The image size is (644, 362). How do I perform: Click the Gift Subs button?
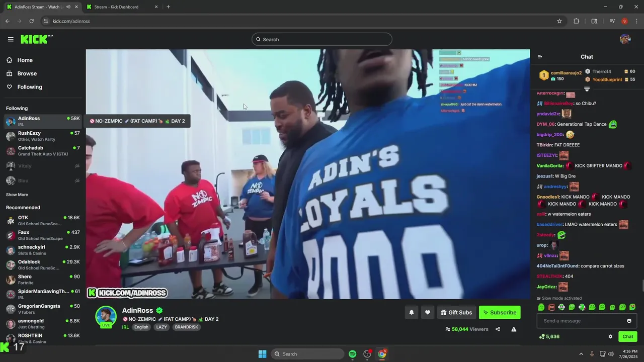tap(456, 312)
